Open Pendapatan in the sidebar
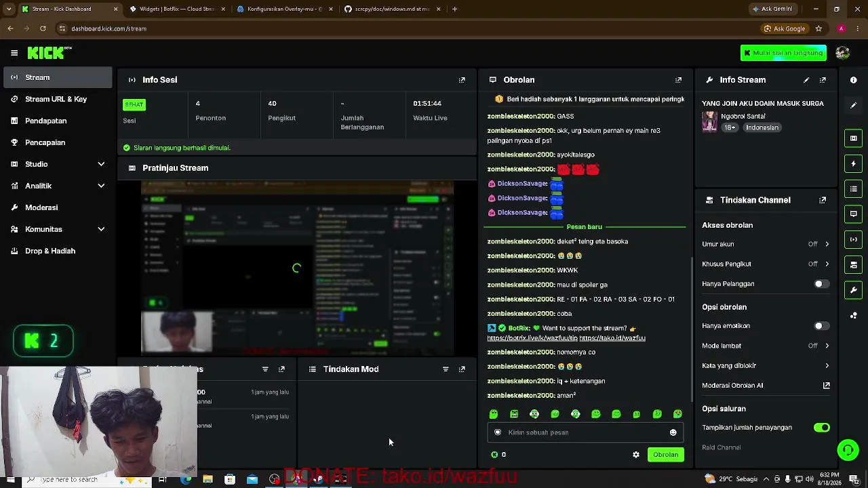 pyautogui.click(x=58, y=121)
